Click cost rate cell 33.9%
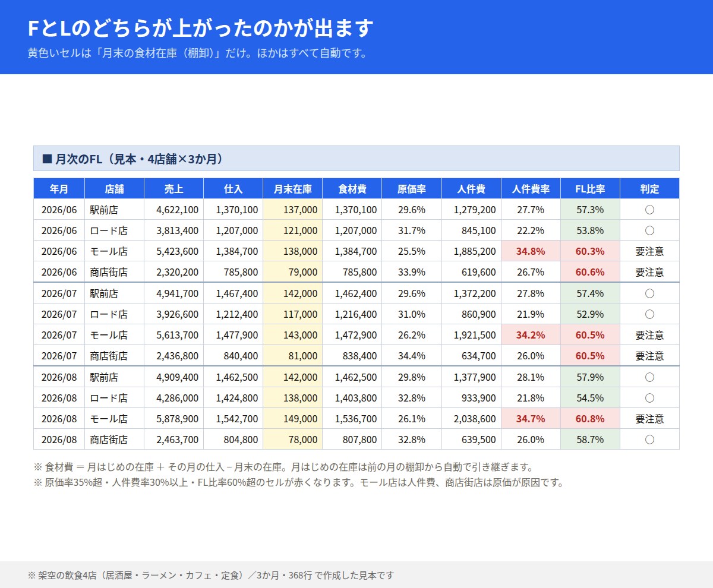Screen dimensions: 713x588 coord(412,272)
